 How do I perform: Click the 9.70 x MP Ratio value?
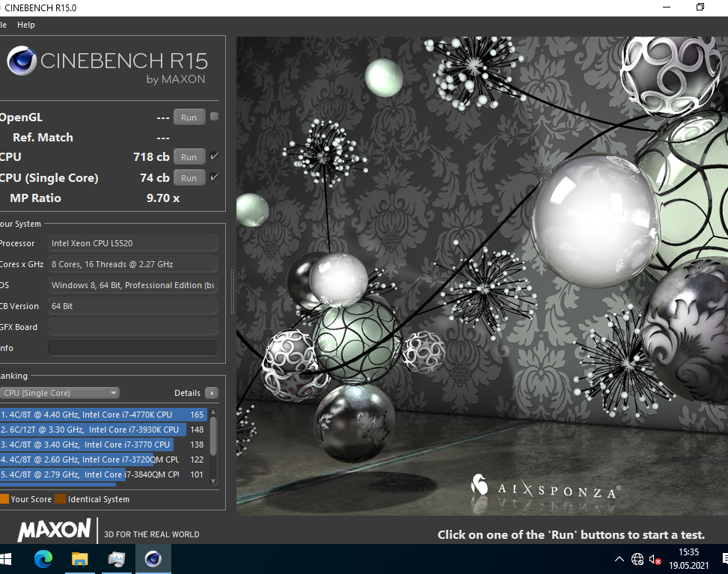click(163, 198)
